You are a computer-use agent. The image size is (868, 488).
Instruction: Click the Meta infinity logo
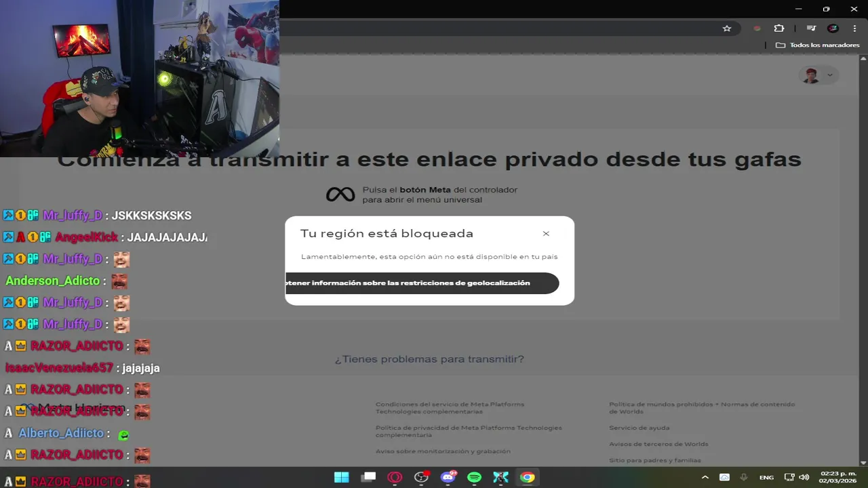340,195
